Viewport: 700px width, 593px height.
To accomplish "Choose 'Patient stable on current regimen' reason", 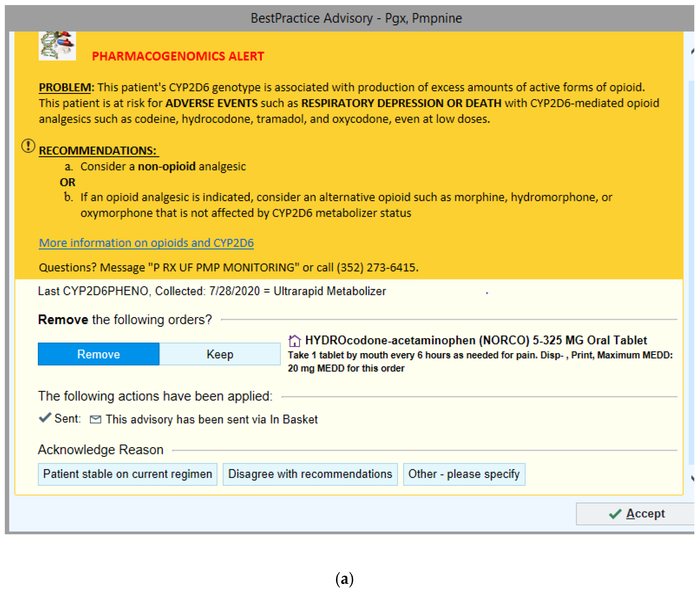I will 128,474.
